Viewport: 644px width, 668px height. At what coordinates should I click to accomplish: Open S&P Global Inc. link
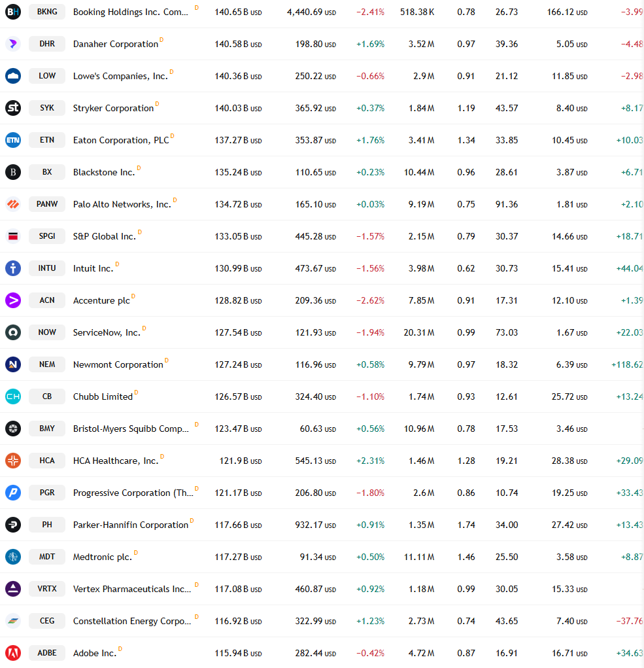tap(105, 236)
